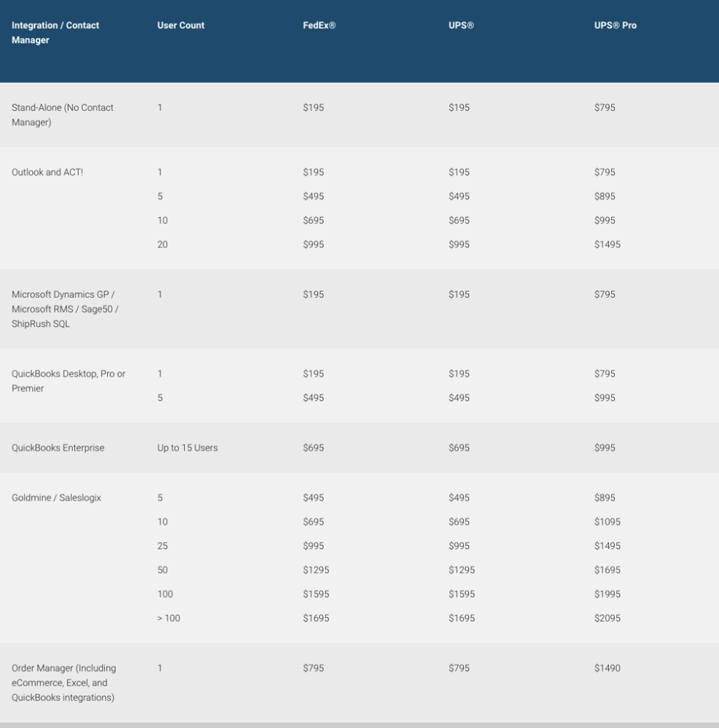The image size is (719, 728).
Task: Select the 'Order Manager (Including eCommerce...)' row label
Action: tap(64, 682)
